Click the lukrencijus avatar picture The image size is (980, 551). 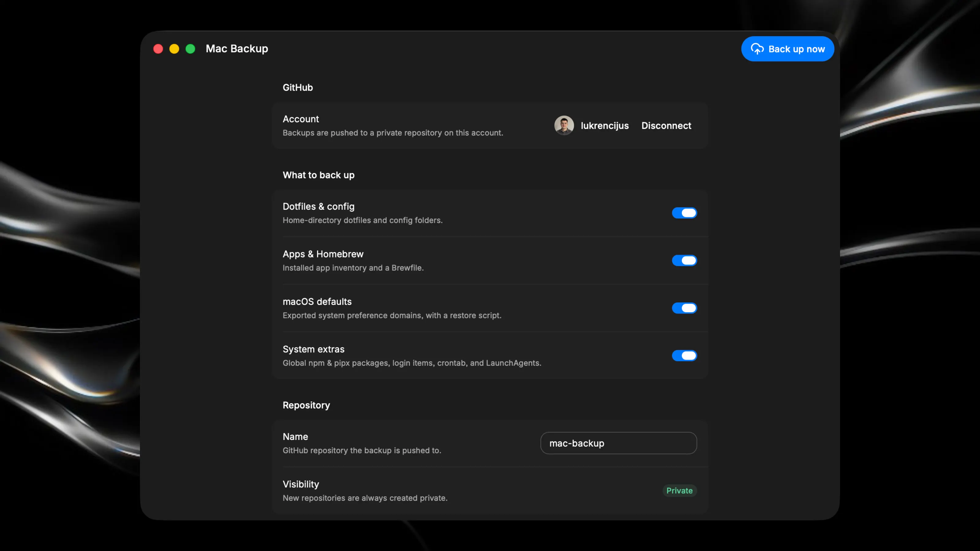click(x=564, y=126)
